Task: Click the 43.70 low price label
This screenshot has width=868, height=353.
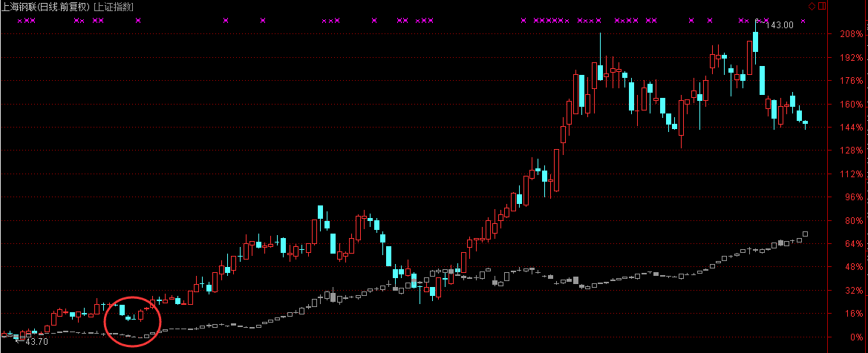Action: pos(36,342)
